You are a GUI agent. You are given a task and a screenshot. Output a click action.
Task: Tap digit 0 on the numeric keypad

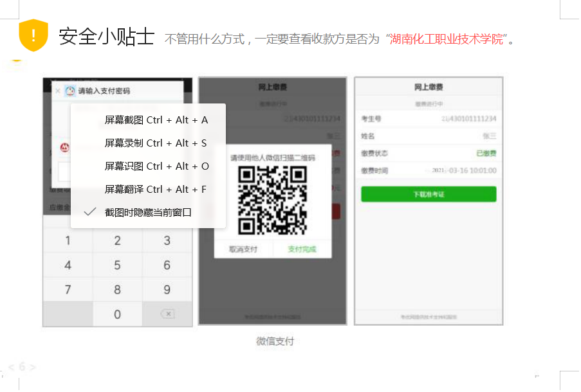(117, 314)
